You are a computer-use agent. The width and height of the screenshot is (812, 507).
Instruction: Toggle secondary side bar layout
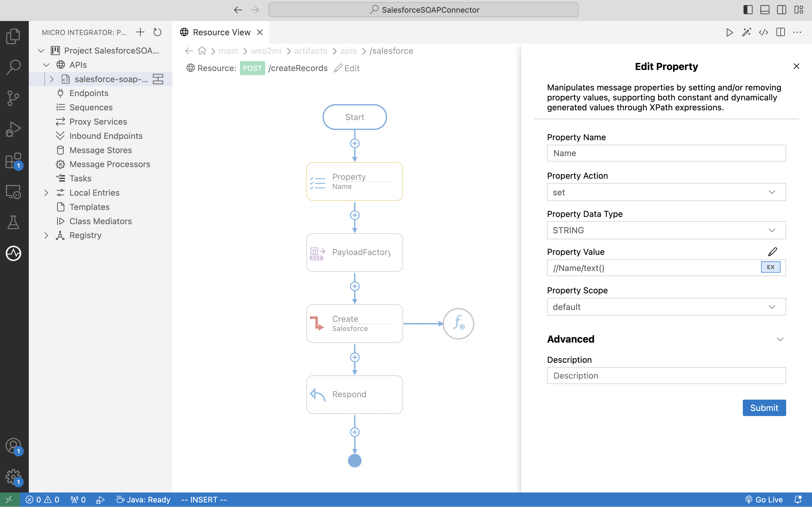[x=782, y=10]
